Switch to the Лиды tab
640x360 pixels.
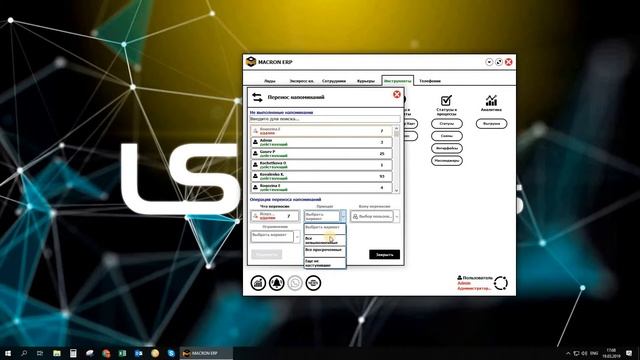point(269,81)
